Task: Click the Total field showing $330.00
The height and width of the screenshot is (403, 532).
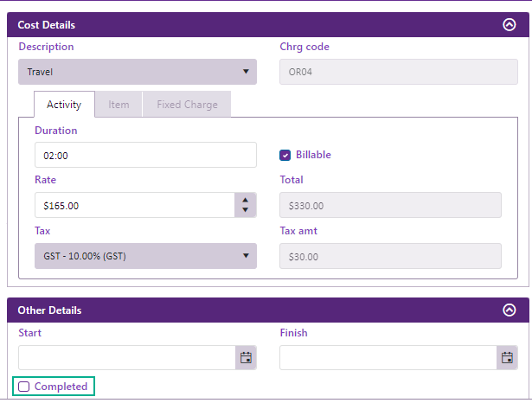Action: coord(390,206)
